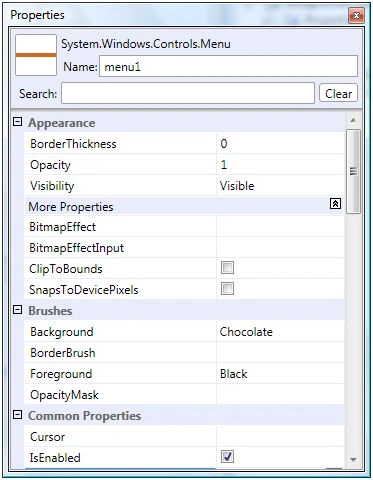This screenshot has height=480, width=373.
Task: Uncheck the IsEnabled checkbox
Action: click(227, 457)
